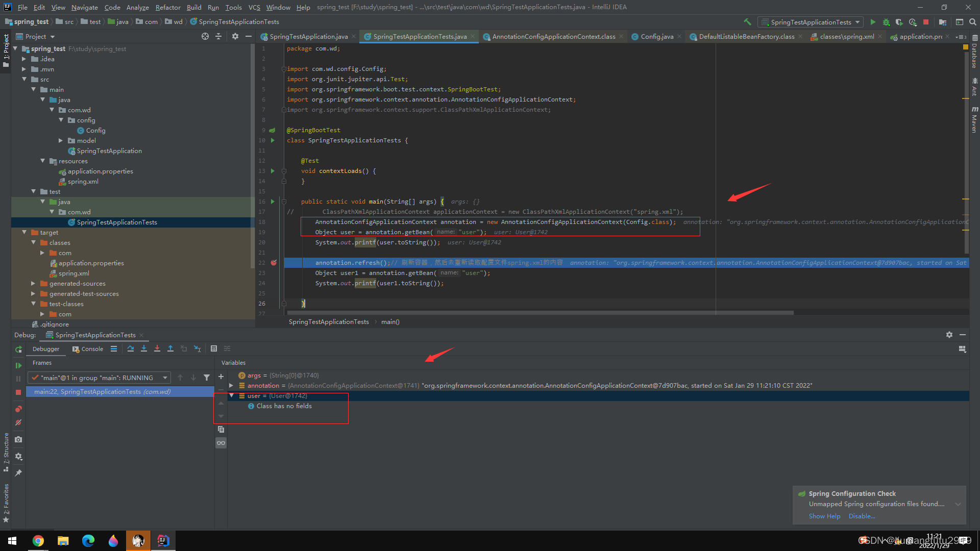Click the Step Over debug icon
980x551 pixels.
(x=131, y=349)
